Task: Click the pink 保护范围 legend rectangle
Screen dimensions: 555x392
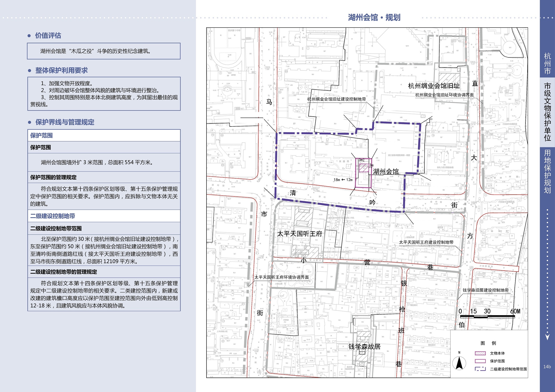Action: click(480, 361)
